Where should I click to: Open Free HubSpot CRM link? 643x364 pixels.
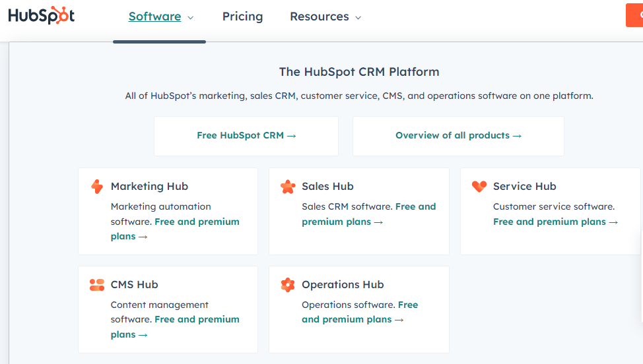[246, 136]
